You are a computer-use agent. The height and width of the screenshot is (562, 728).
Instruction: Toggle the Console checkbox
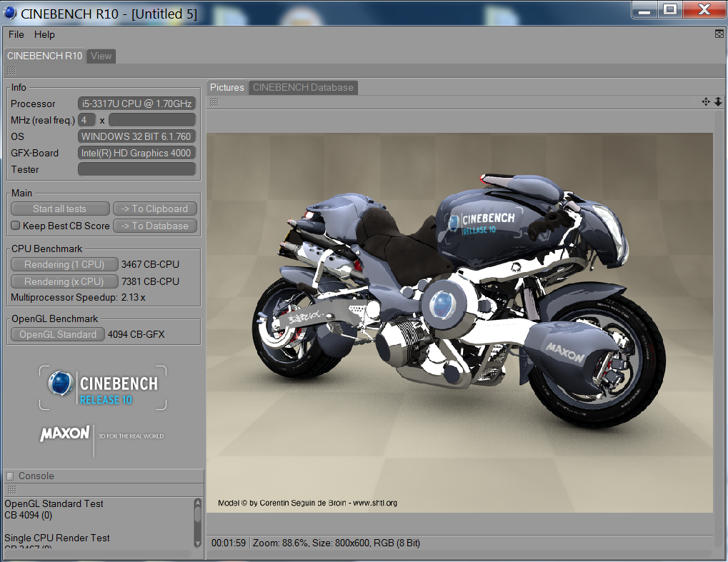point(10,476)
